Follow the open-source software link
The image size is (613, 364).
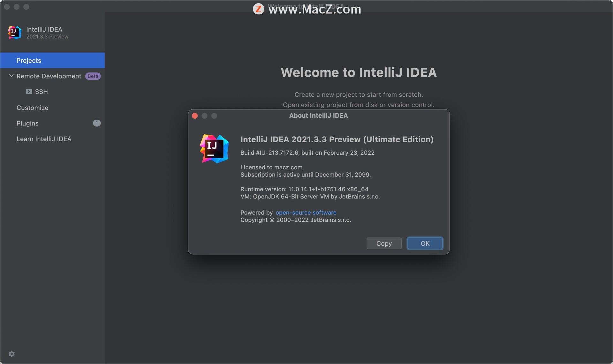click(306, 212)
